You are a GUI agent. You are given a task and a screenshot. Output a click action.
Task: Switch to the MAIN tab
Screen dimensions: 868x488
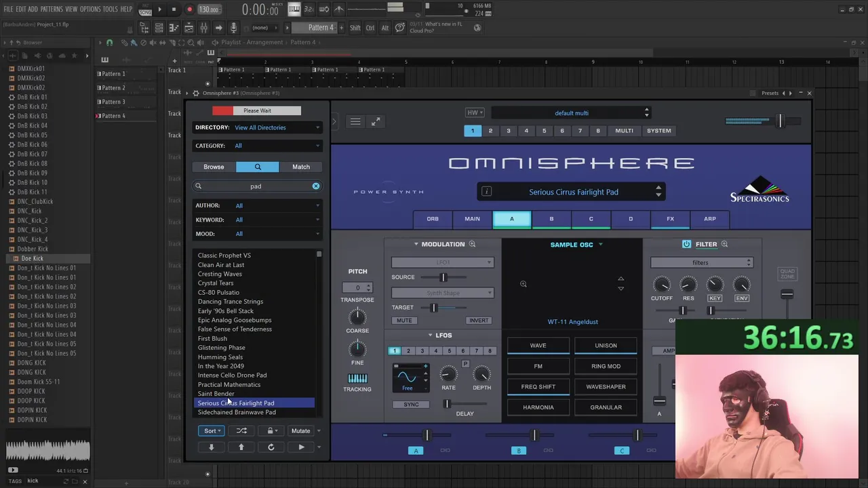pos(472,219)
